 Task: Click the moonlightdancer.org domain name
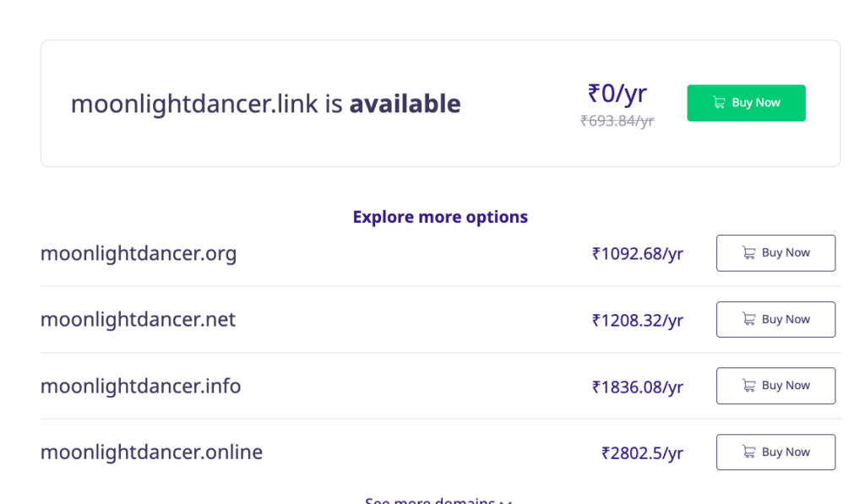139,253
